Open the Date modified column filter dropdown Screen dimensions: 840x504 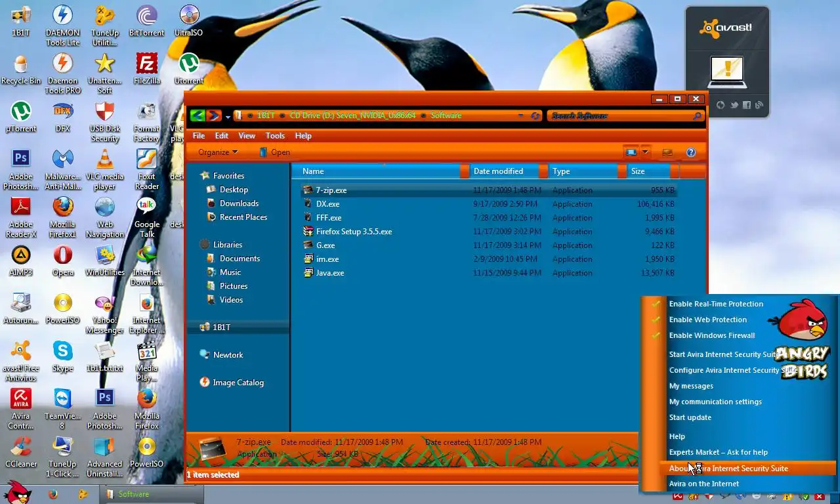coord(543,171)
